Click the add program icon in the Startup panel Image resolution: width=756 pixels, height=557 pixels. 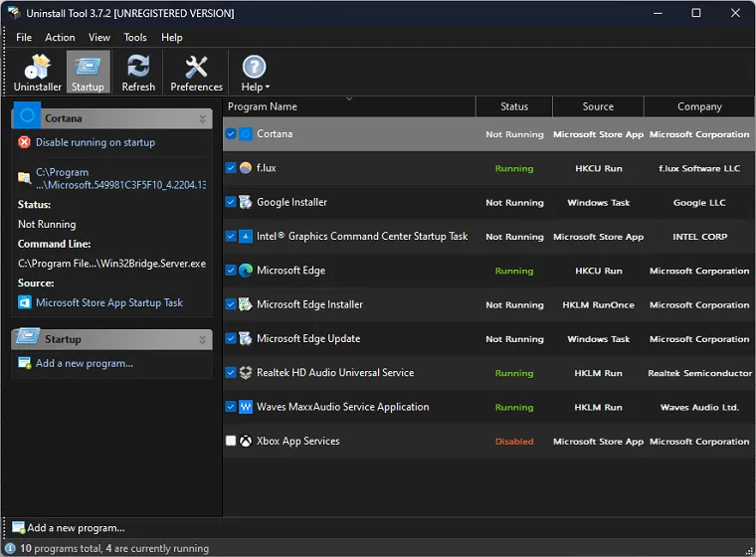(24, 363)
